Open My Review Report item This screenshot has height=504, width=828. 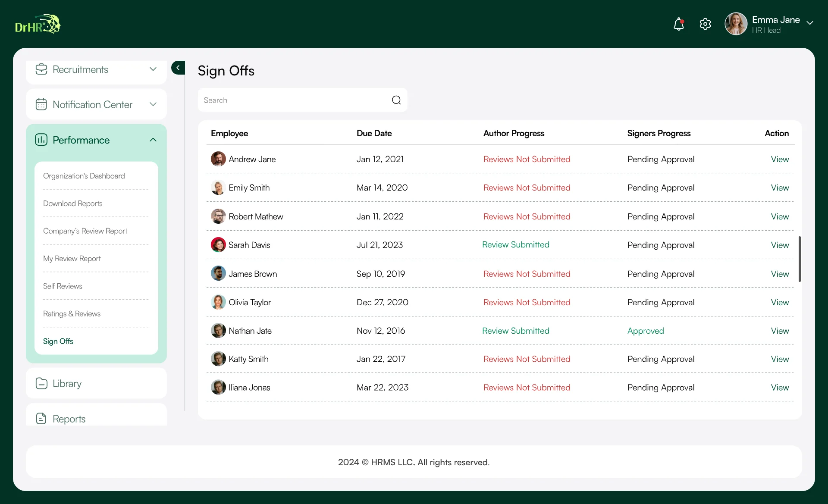pos(72,259)
